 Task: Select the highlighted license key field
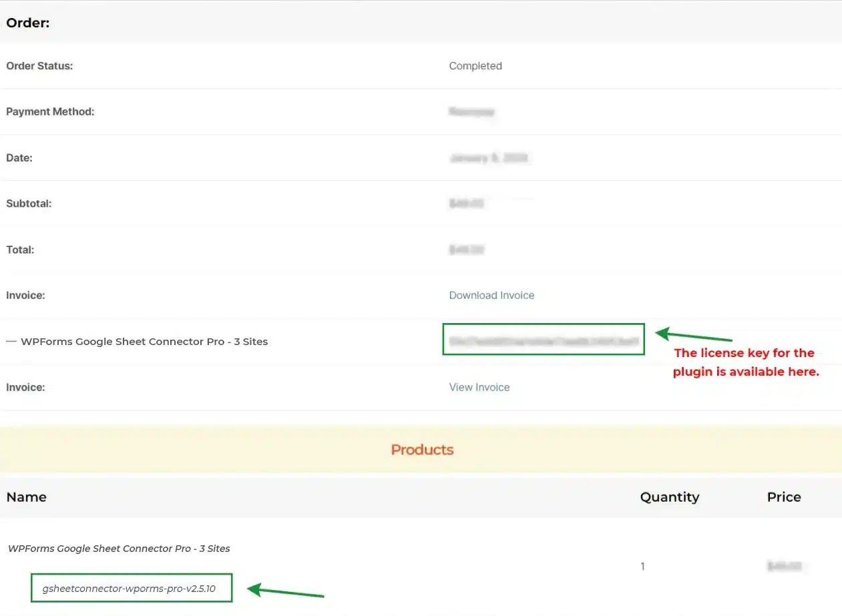coord(543,339)
